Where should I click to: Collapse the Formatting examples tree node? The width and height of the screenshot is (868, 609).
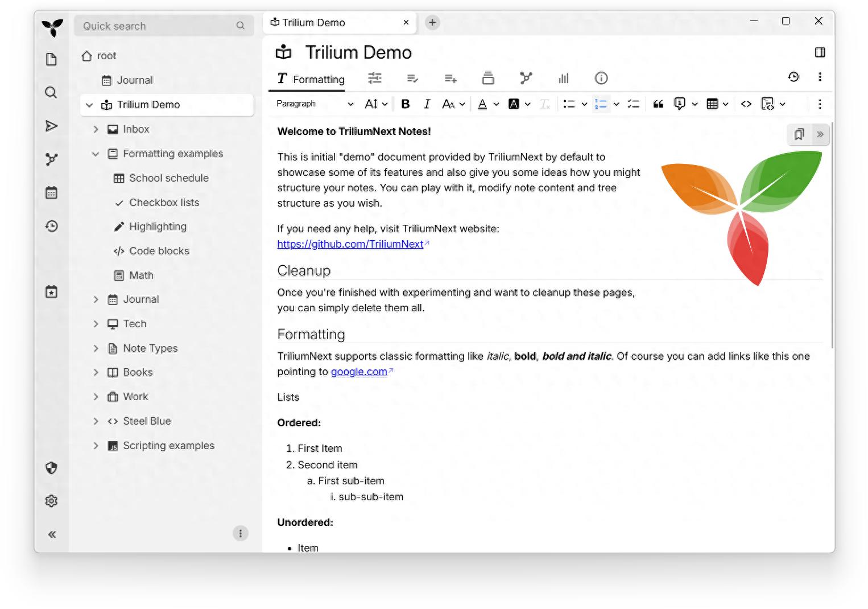(x=96, y=154)
